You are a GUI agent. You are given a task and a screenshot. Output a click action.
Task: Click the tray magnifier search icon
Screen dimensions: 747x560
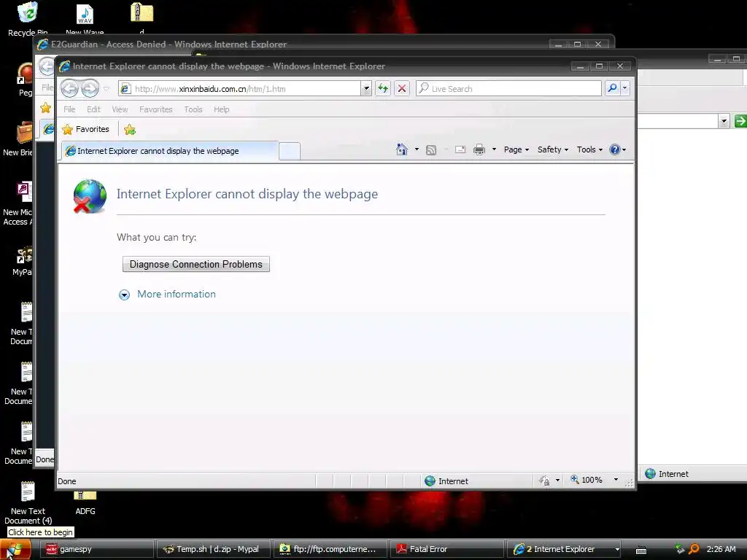pyautogui.click(x=694, y=549)
